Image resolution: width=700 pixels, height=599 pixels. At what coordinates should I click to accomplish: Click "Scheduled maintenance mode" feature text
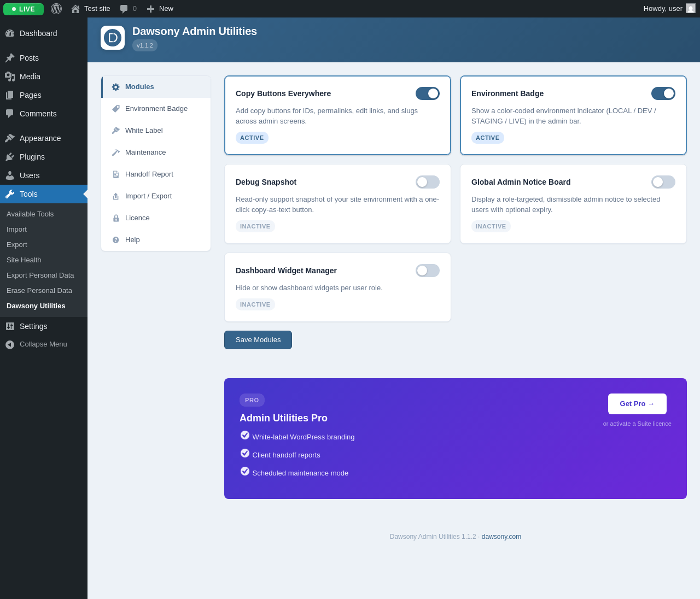(300, 473)
